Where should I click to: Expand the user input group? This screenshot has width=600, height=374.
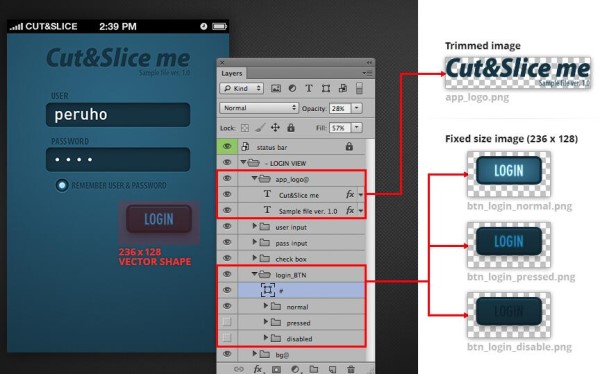pyautogui.click(x=254, y=226)
